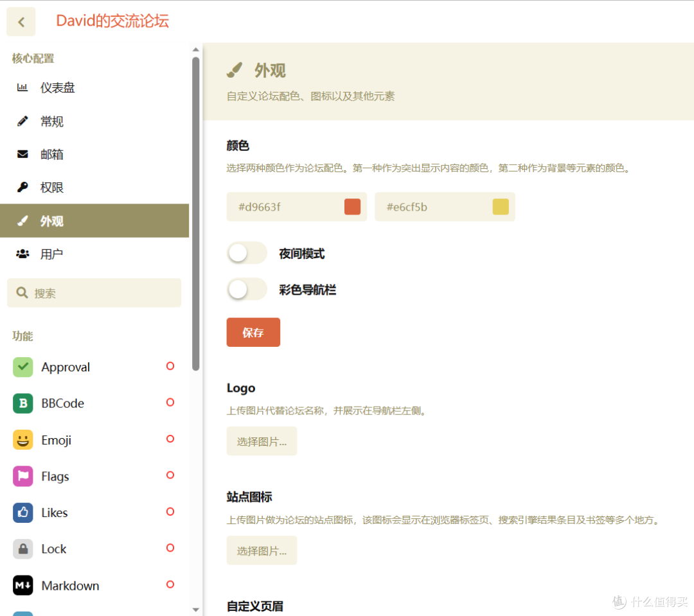Click the Approval status circle indicator

(x=170, y=366)
